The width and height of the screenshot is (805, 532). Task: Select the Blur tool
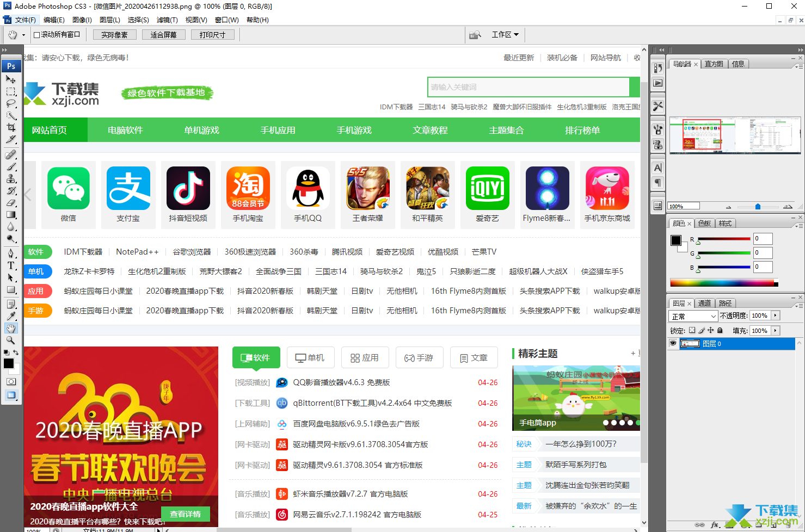point(11,227)
